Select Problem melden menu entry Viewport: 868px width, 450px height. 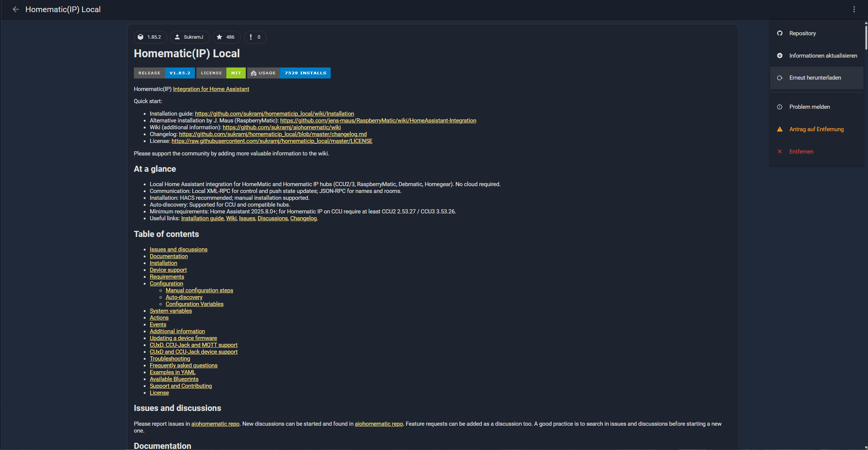816,107
